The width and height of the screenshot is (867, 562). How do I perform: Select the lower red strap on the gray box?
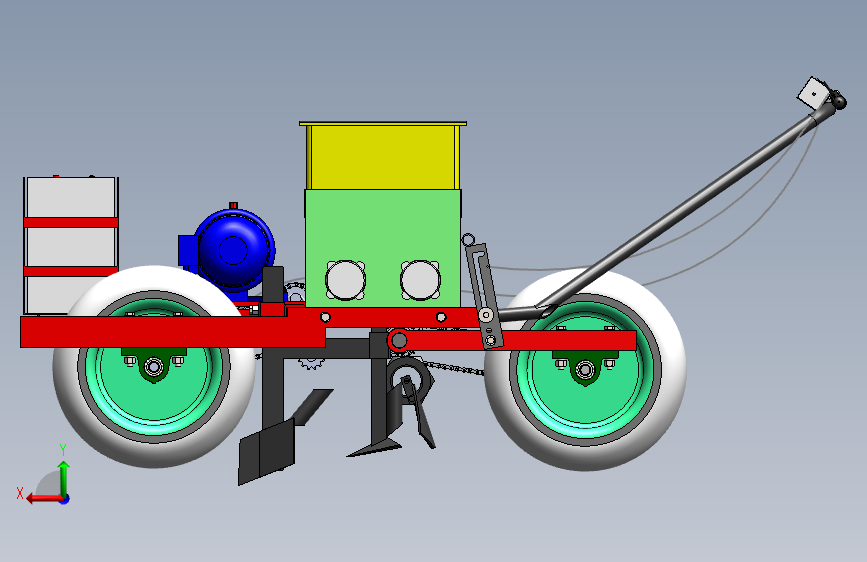point(71,271)
